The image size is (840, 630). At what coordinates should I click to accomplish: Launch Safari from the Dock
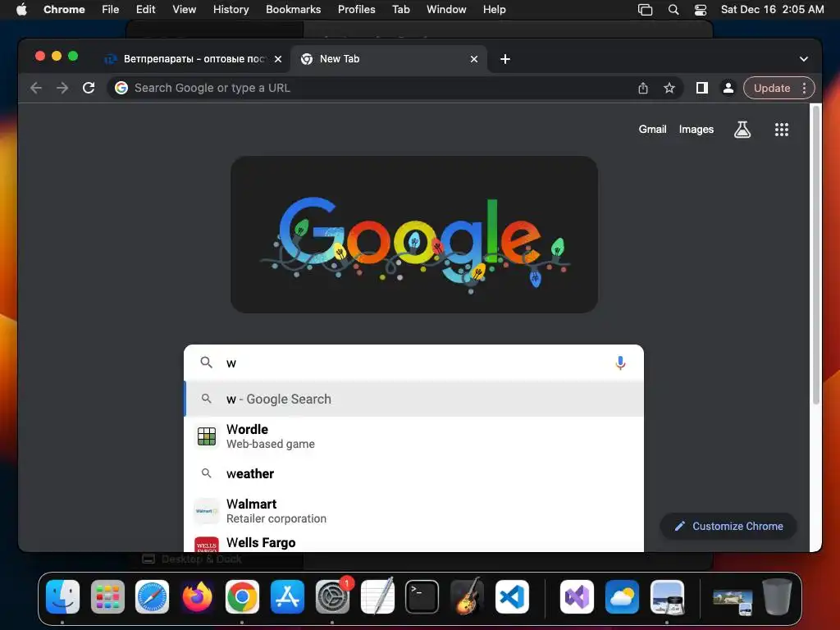152,596
